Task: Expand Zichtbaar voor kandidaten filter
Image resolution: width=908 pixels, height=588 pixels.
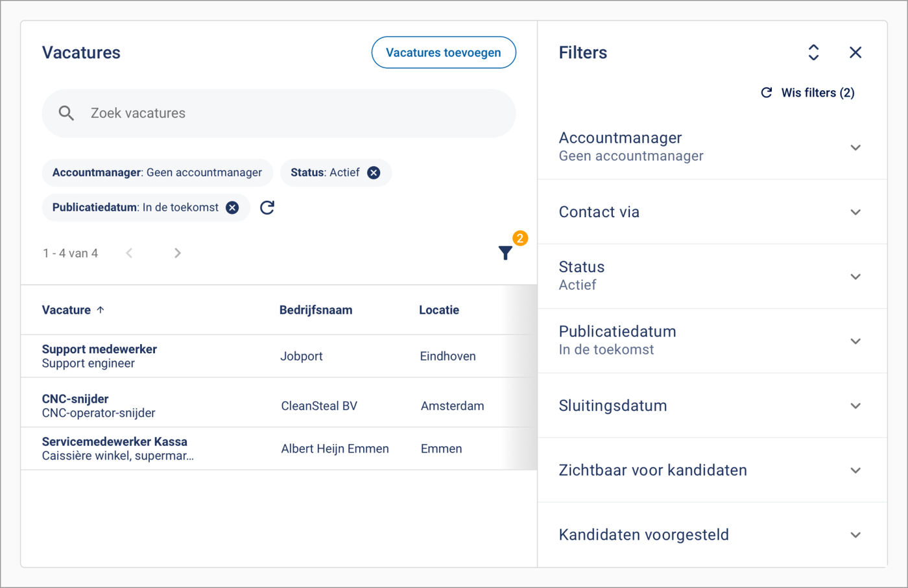Action: click(855, 470)
